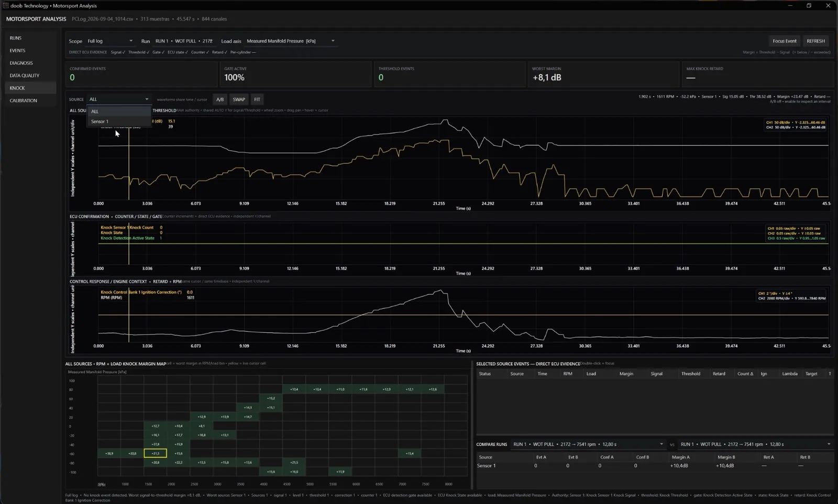Click the Evt A column header

[541, 457]
